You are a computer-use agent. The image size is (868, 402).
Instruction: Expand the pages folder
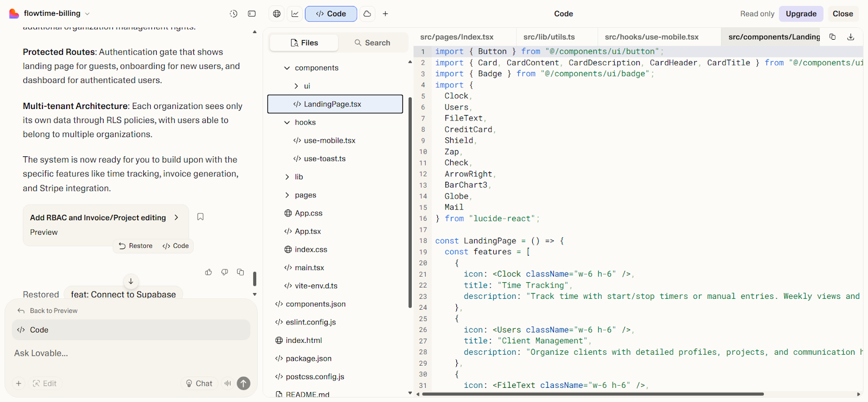click(x=287, y=195)
